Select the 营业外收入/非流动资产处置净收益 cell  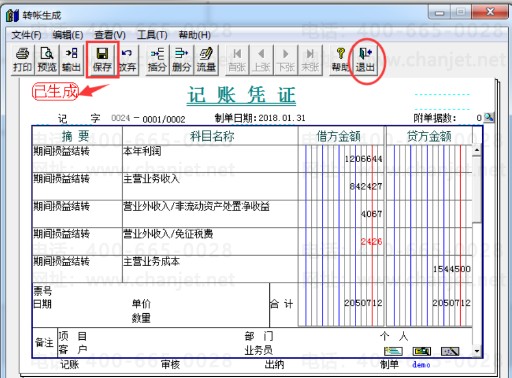pos(210,214)
